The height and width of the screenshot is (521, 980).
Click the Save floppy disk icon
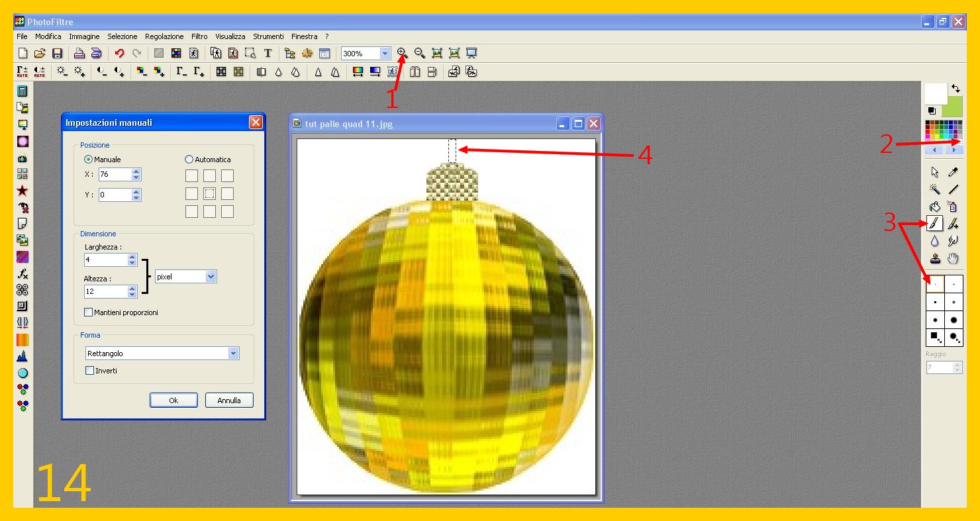click(x=58, y=54)
